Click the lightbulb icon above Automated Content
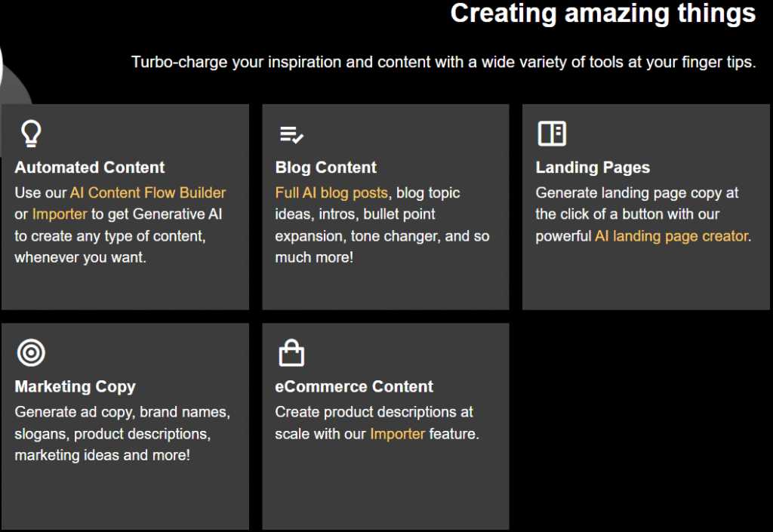This screenshot has width=773, height=532. coord(30,134)
